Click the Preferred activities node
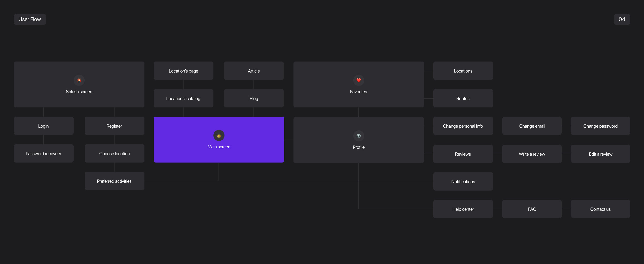 pos(114,181)
